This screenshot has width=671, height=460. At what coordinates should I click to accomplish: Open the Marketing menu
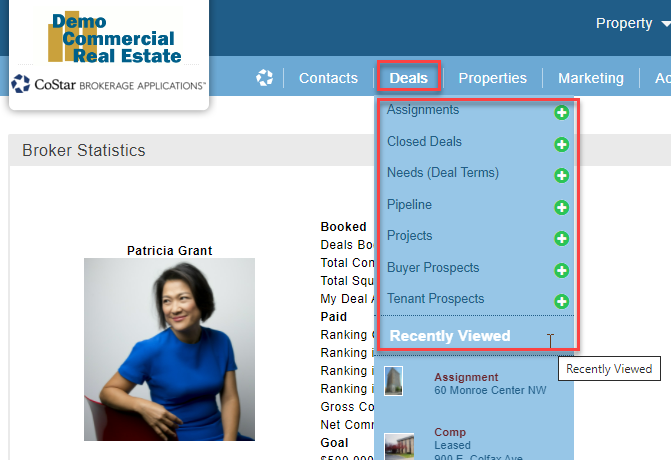(590, 78)
